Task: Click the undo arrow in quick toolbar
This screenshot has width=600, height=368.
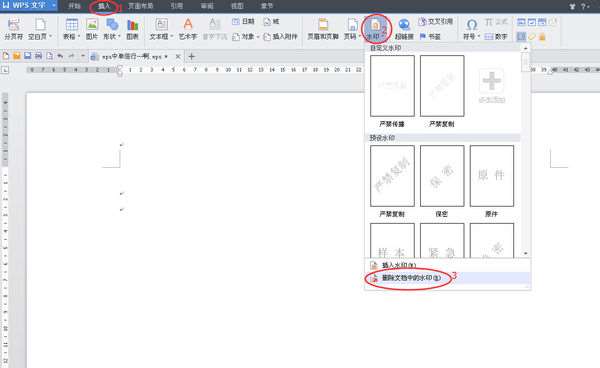Action: (60, 56)
